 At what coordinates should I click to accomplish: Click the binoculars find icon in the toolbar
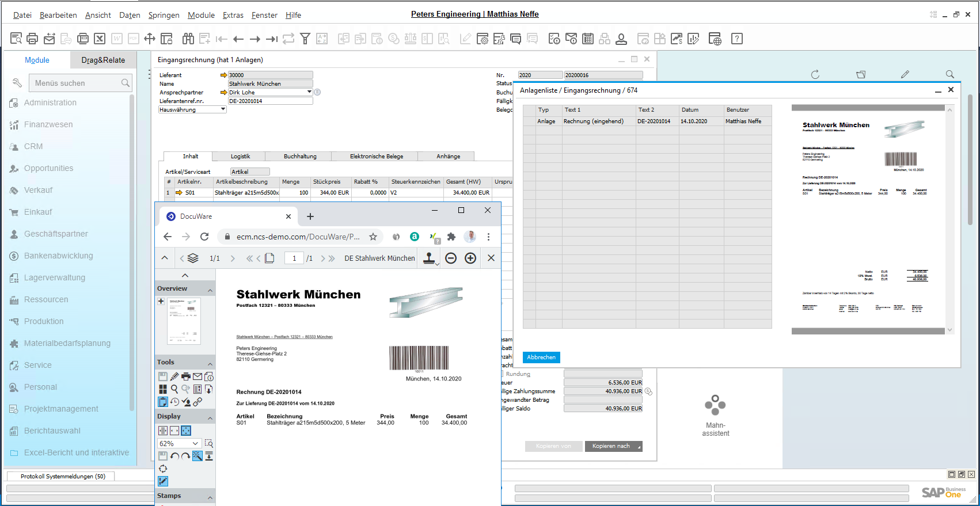pos(188,39)
